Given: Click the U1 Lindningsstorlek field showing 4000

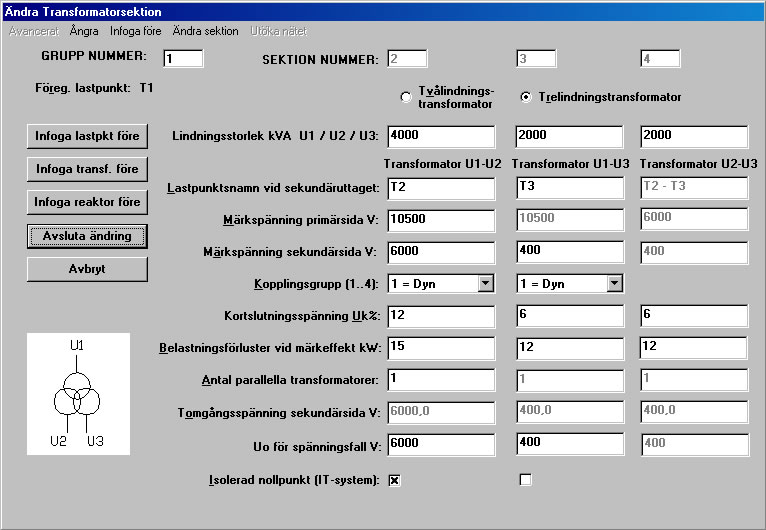Looking at the screenshot, I should [442, 136].
